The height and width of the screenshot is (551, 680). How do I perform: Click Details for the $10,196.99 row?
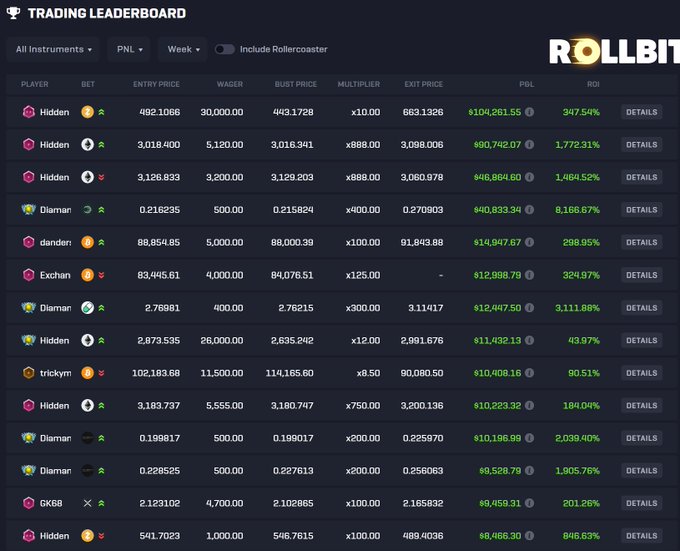pyautogui.click(x=641, y=438)
